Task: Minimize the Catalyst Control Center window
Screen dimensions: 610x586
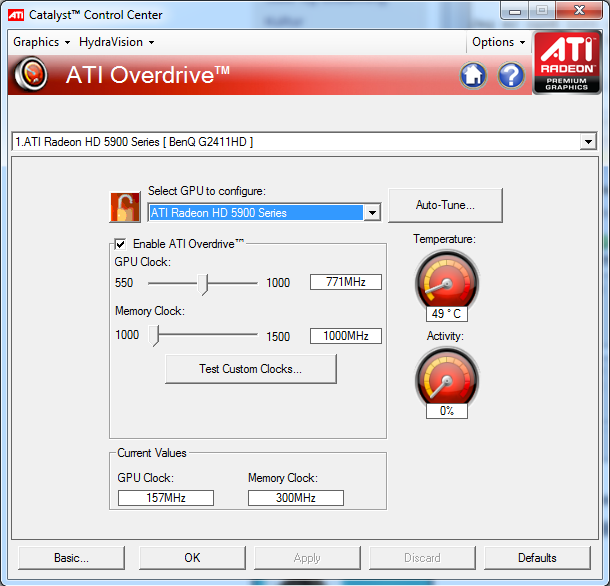Action: (x=515, y=11)
